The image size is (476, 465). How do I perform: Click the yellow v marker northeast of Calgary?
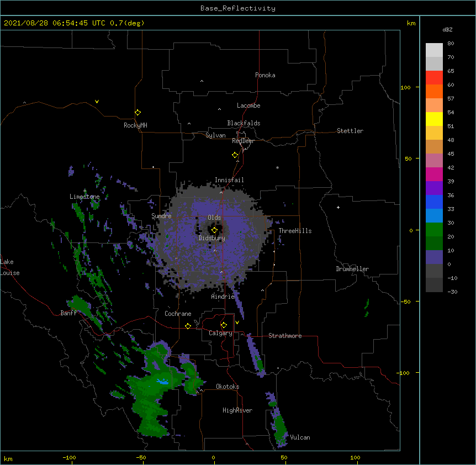tap(237, 323)
